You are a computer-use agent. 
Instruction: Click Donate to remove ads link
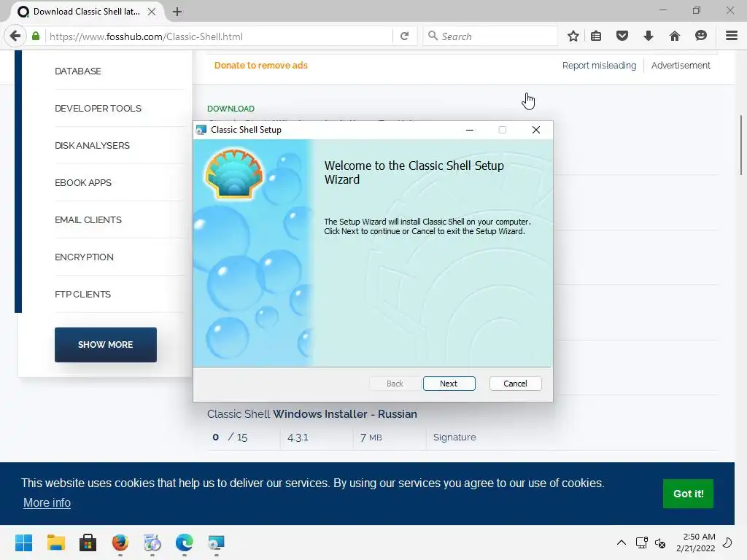tap(260, 66)
